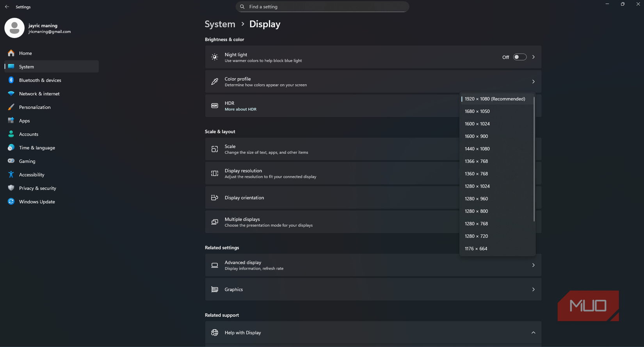Click the Multiple displays icon
The image size is (644, 347).
pos(215,222)
